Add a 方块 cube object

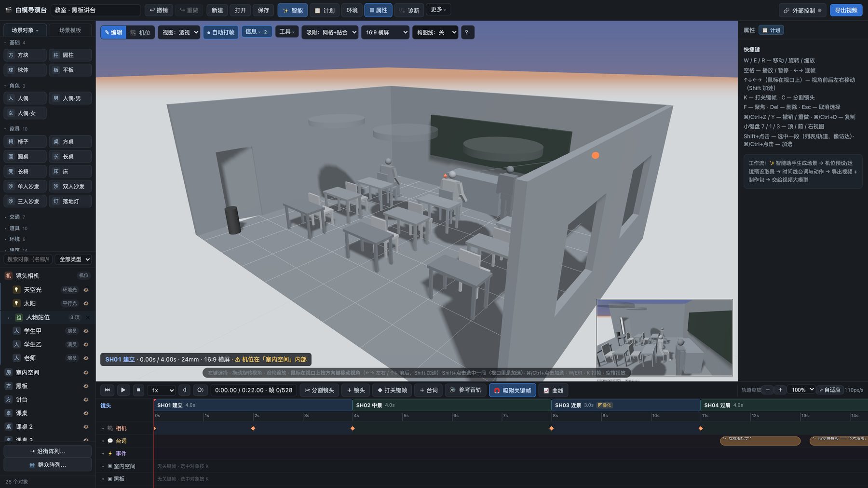pyautogui.click(x=25, y=55)
